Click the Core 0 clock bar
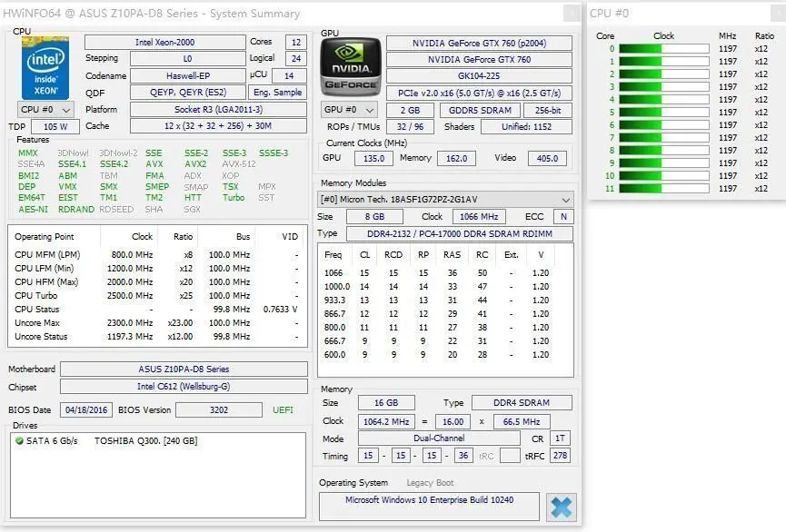The height and width of the screenshot is (532, 786). [x=664, y=49]
